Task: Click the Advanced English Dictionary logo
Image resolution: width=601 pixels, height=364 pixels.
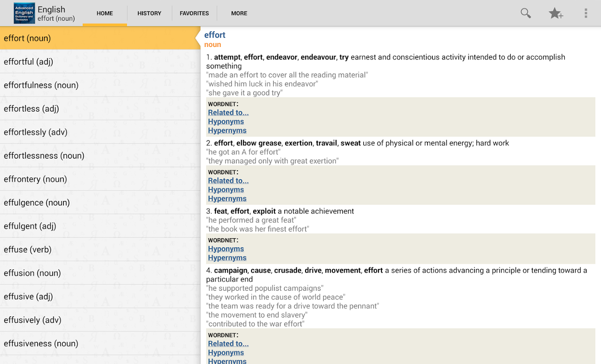Action: tap(24, 13)
